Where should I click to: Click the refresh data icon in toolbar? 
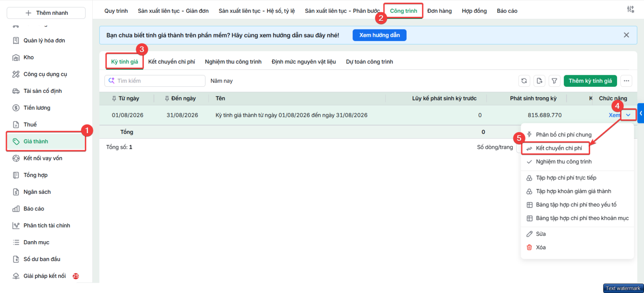point(524,81)
